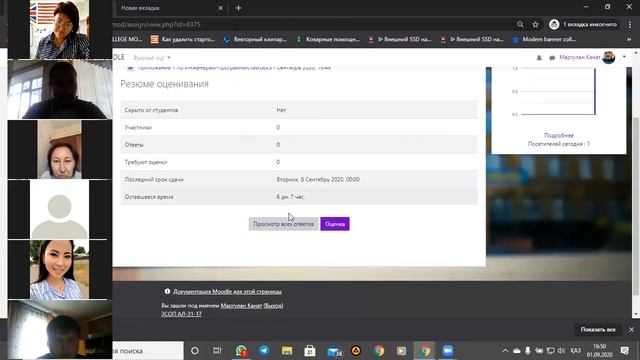640x360 pixels.
Task: Open WhatsApp from the taskbar
Action: point(241,351)
